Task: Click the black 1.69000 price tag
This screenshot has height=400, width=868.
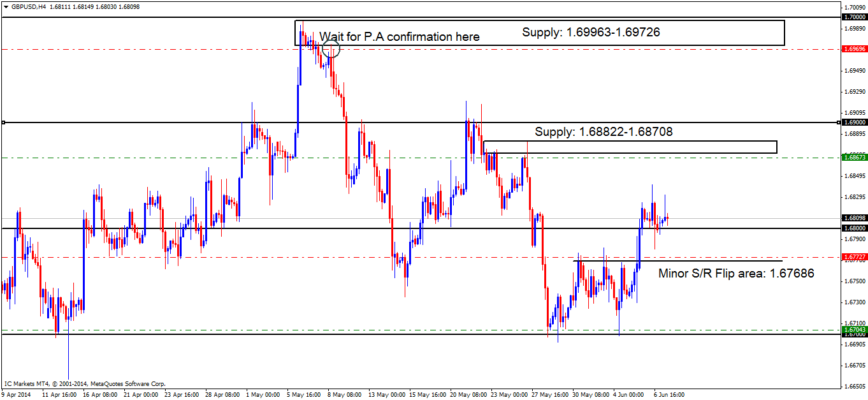Action: 854,122
